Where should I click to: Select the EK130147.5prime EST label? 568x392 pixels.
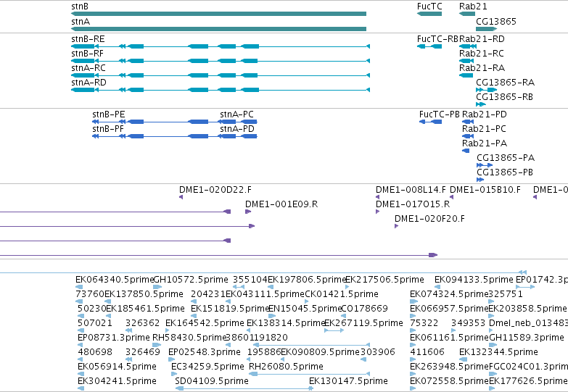[x=348, y=381]
